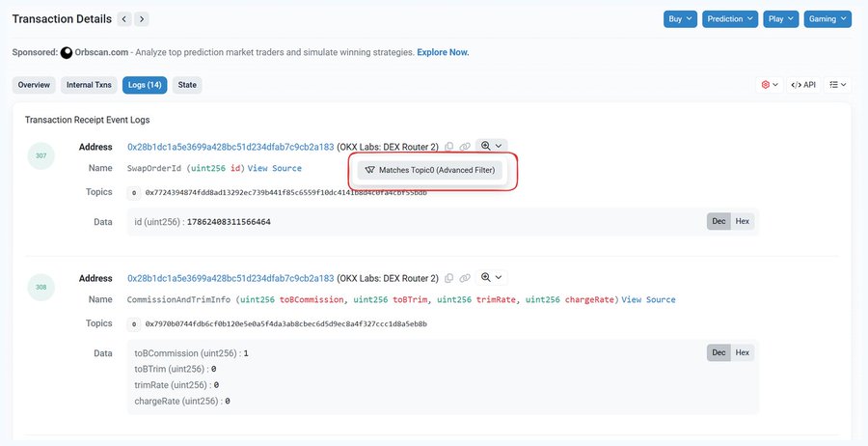Image resolution: width=868 pixels, height=446 pixels.
Task: Click the link icon in log 307
Action: [465, 147]
